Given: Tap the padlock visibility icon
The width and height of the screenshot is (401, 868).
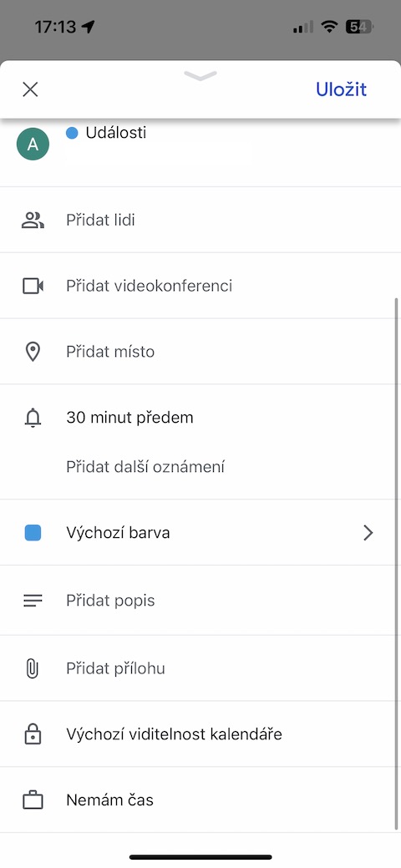Looking at the screenshot, I should [33, 734].
